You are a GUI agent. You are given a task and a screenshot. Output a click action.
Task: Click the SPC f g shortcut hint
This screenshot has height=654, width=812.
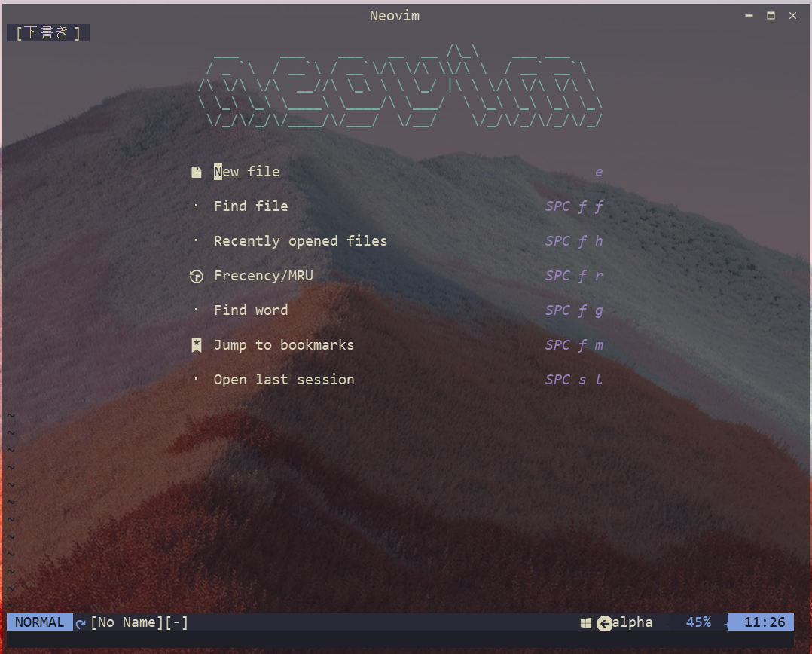point(574,310)
